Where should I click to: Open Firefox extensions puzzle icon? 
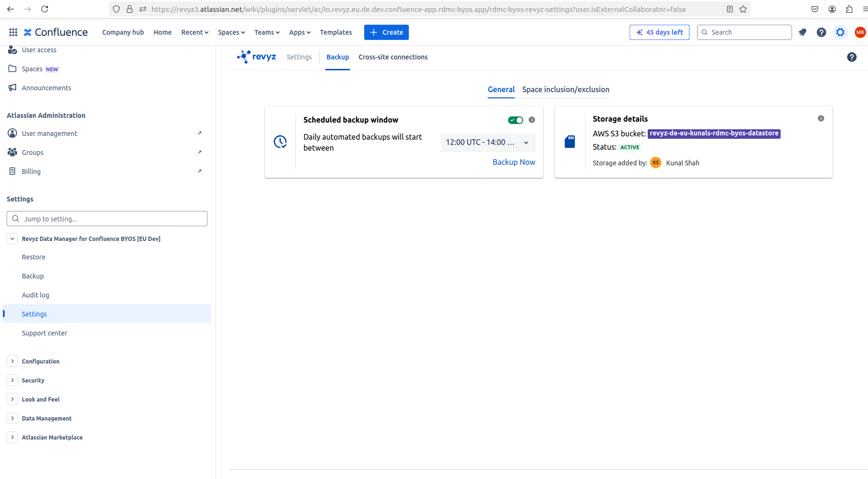click(x=849, y=9)
